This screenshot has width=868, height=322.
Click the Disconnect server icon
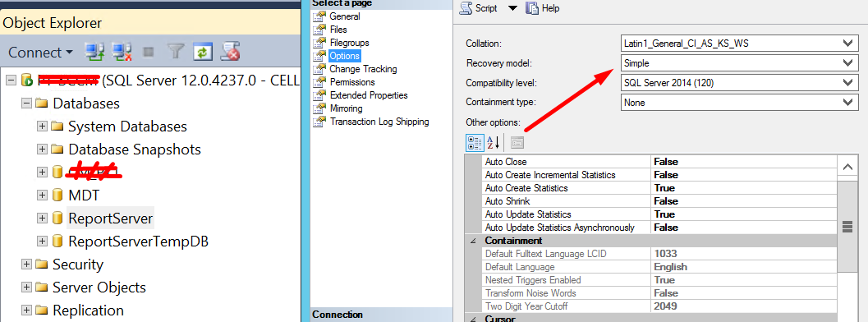coord(122,52)
